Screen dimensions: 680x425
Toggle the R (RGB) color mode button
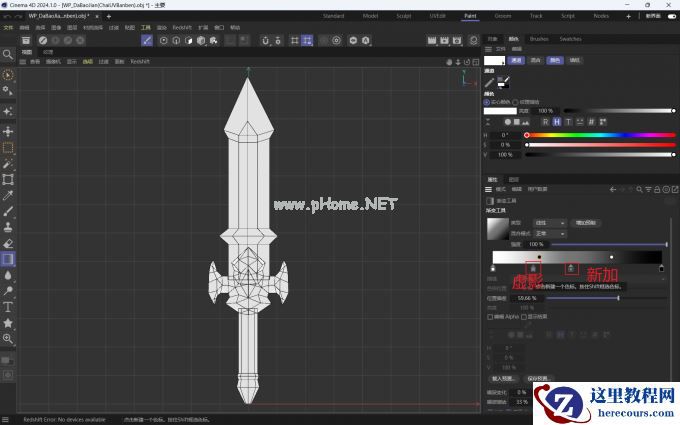click(x=546, y=122)
